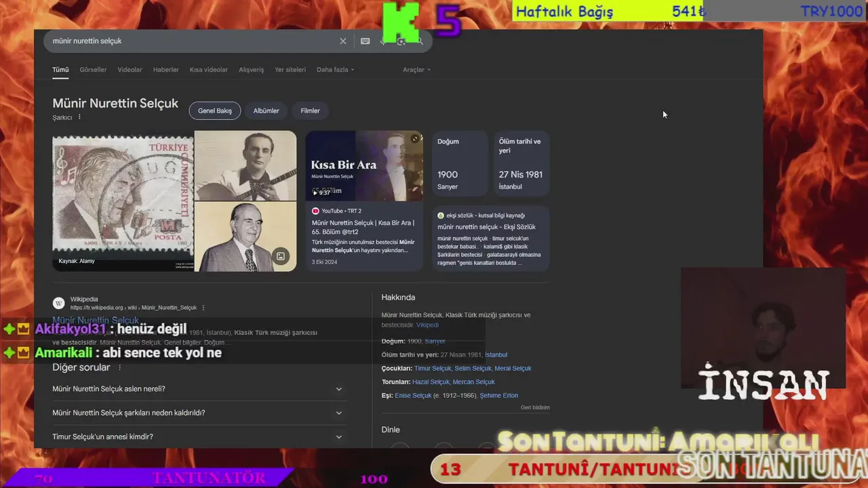Switch to the Görseller tab
Viewport: 868px width, 488px height.
point(93,70)
